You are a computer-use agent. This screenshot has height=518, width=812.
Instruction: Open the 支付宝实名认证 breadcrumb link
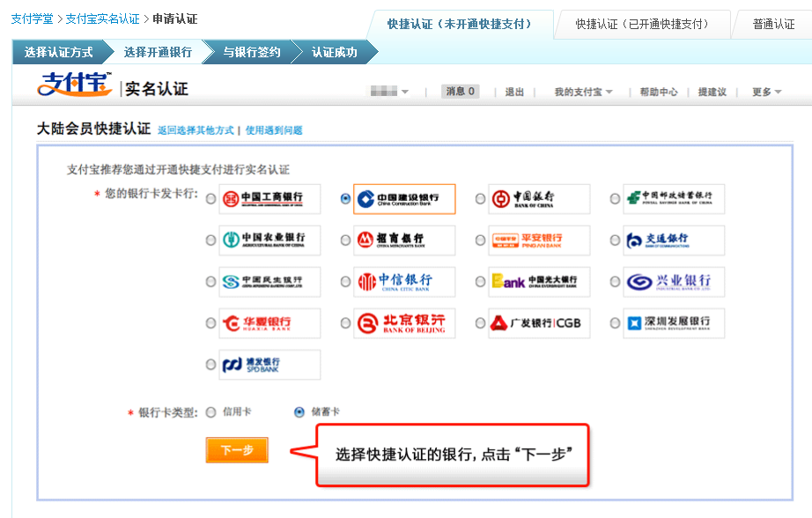102,19
